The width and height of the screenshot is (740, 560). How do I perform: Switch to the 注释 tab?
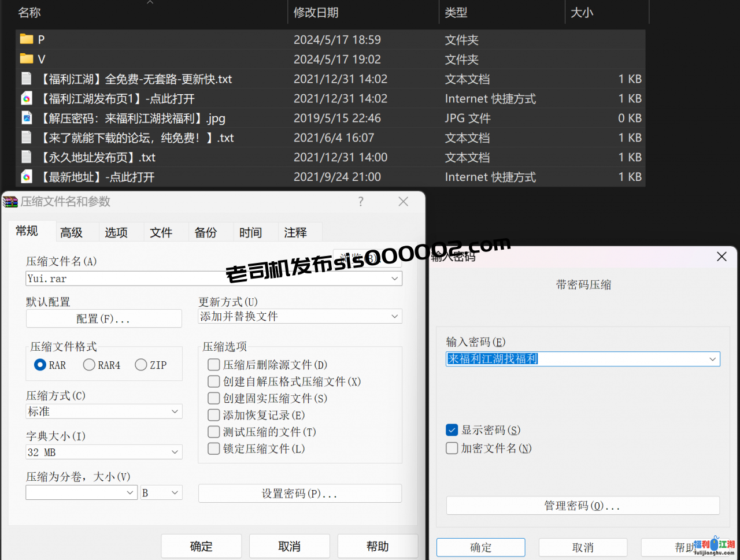coord(295,232)
